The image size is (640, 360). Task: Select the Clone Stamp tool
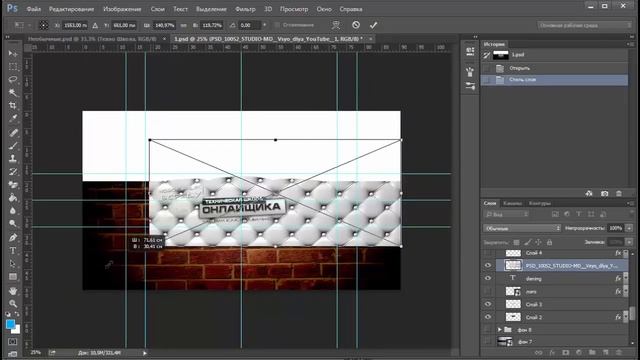tap(13, 158)
